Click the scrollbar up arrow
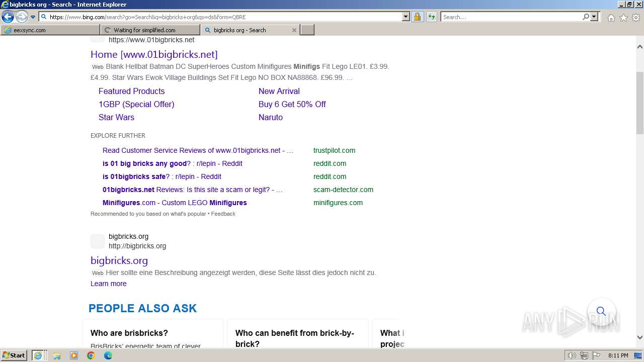 pos(639,47)
